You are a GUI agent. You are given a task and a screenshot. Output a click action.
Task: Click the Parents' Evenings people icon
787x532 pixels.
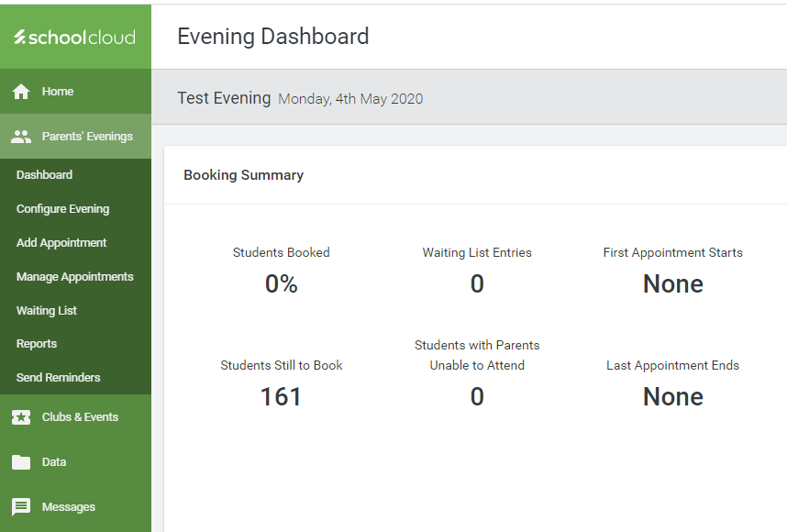(21, 137)
